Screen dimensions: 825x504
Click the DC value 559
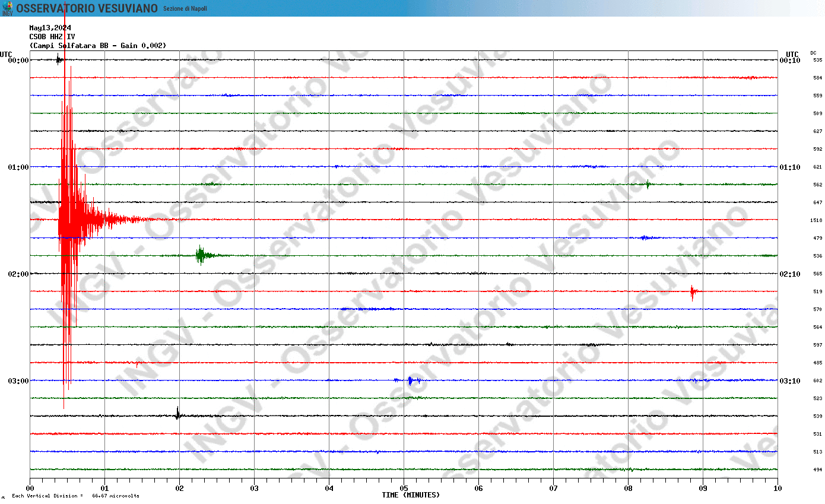(x=818, y=96)
